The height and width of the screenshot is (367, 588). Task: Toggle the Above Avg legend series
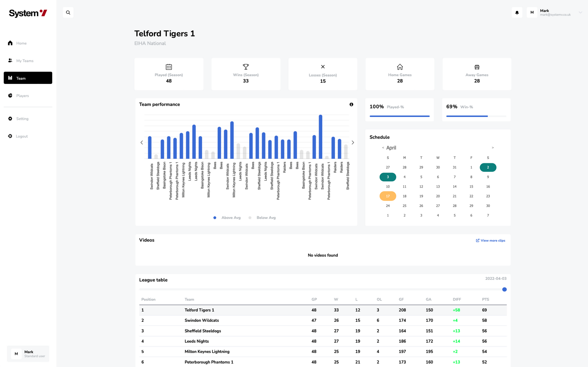tap(227, 218)
